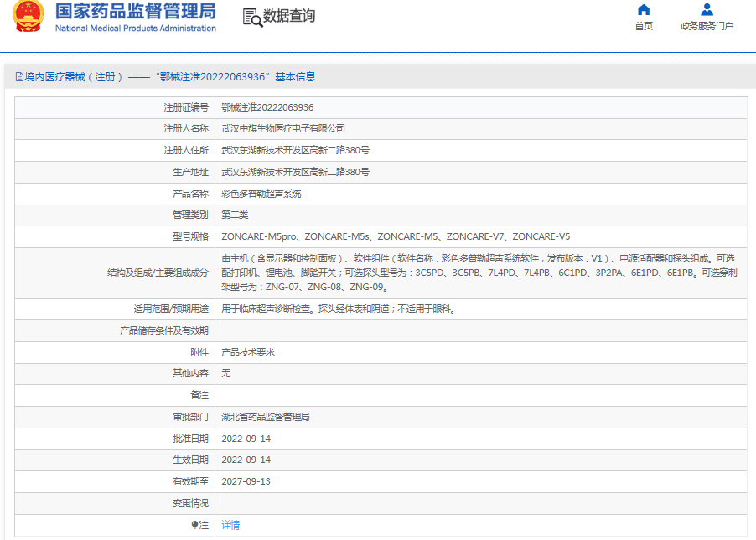The image size is (756, 540).
Task: Open the 首页 text label
Action: coord(644,26)
